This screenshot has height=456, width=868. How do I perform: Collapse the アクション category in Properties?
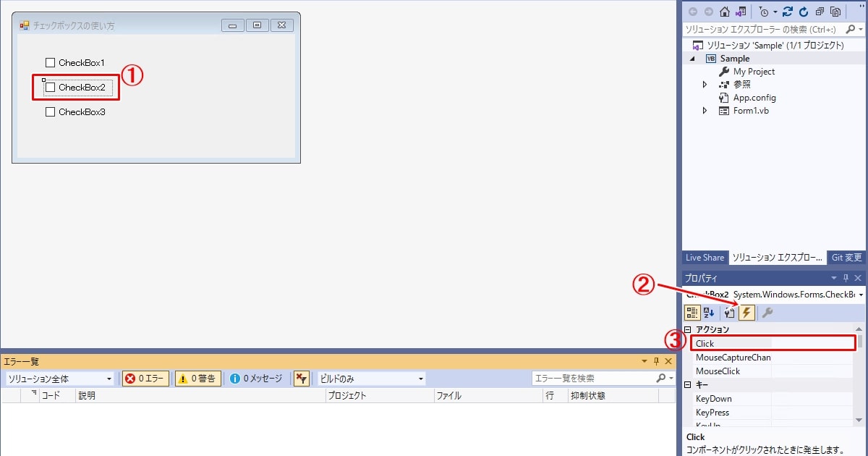pos(688,330)
